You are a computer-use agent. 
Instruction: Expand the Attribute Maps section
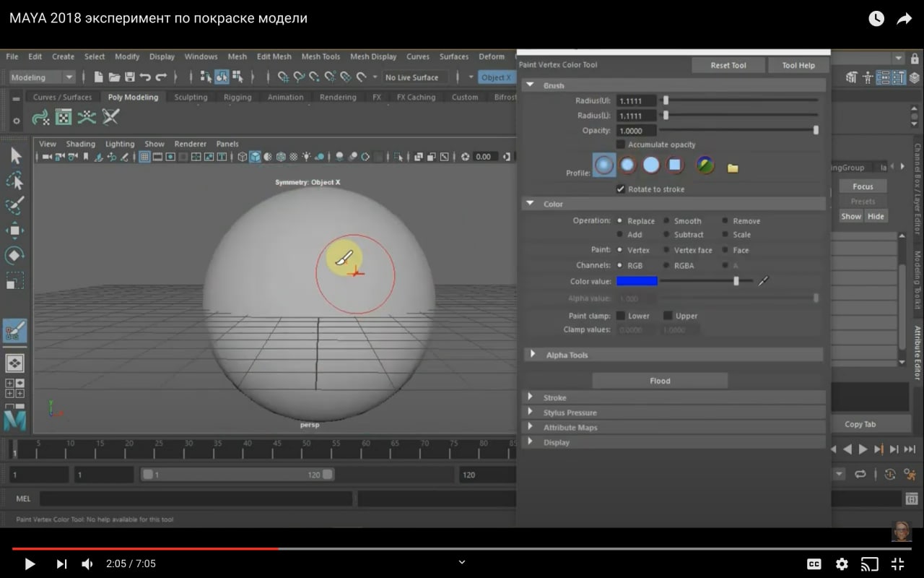click(x=531, y=427)
